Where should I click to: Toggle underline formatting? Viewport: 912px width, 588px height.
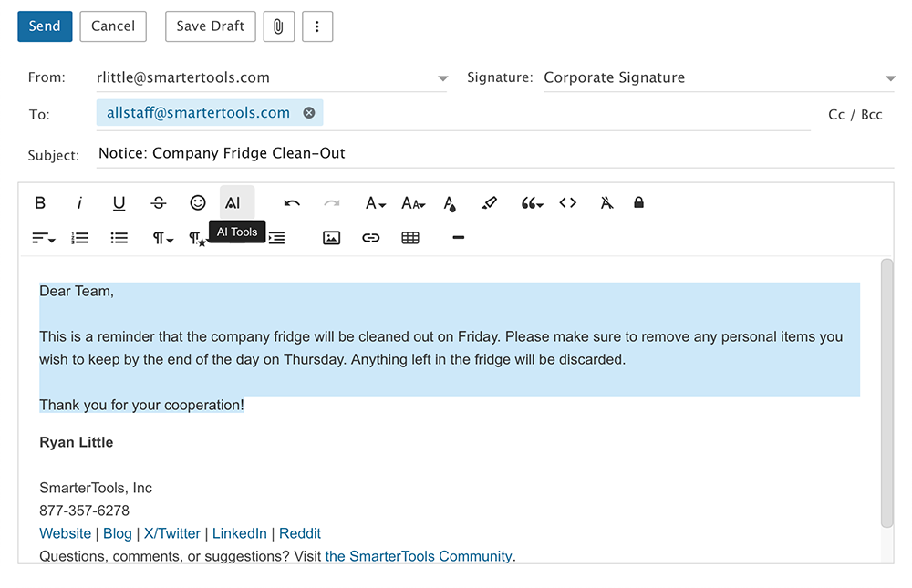(119, 202)
